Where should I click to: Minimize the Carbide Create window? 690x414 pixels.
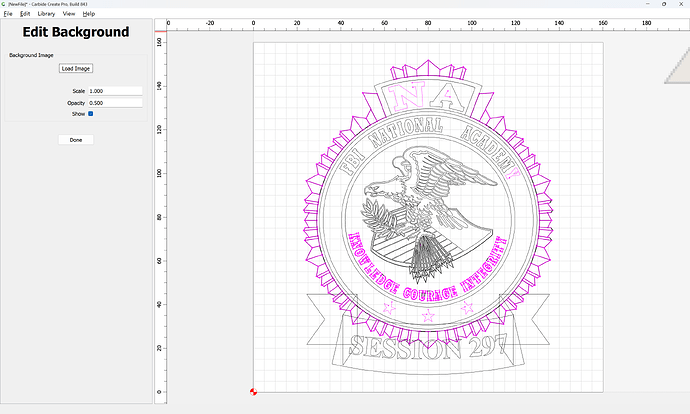click(648, 4)
